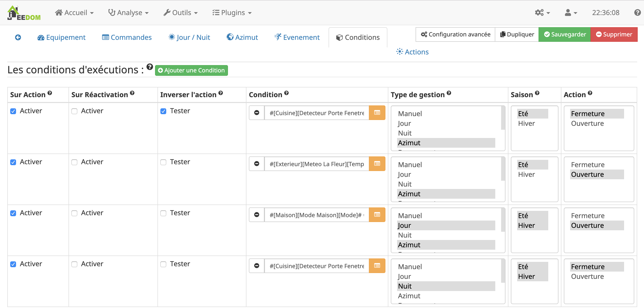Image resolution: width=644 pixels, height=308 pixels.
Task: Toggle Sur Action Activer in last row
Action: point(13,264)
